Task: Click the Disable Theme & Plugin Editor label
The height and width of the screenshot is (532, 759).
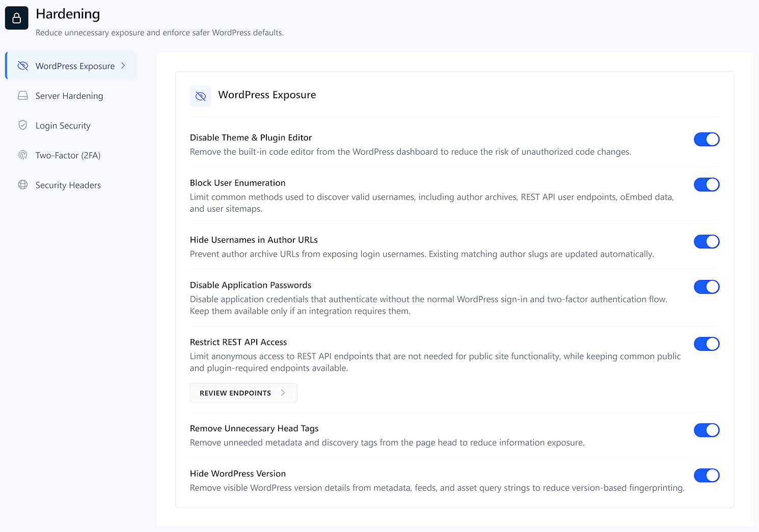Action: (x=251, y=137)
